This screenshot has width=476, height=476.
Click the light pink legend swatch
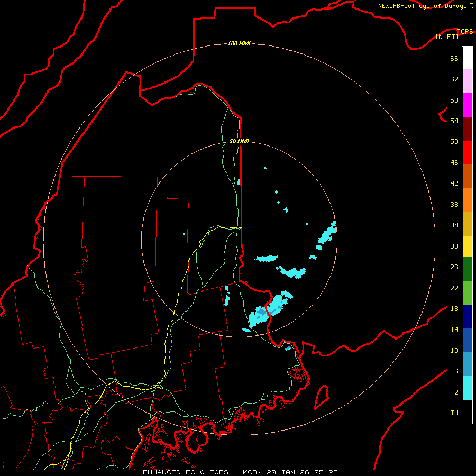click(x=467, y=81)
